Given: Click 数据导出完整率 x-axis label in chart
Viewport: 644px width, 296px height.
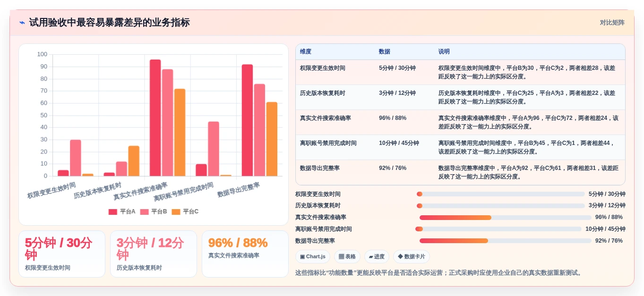Looking at the screenshot, I should [x=239, y=190].
